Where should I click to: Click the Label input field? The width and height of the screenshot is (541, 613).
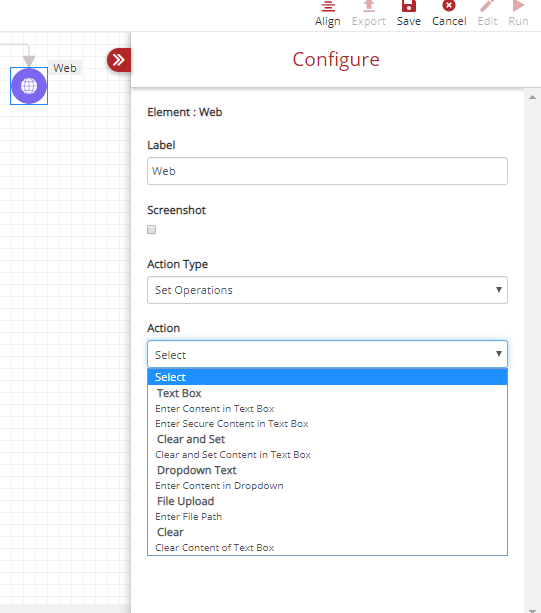pyautogui.click(x=327, y=171)
